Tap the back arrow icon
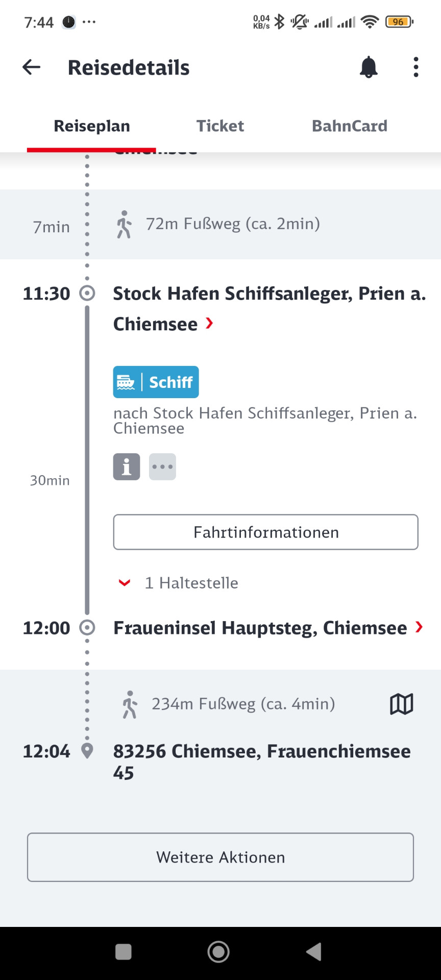 32,67
